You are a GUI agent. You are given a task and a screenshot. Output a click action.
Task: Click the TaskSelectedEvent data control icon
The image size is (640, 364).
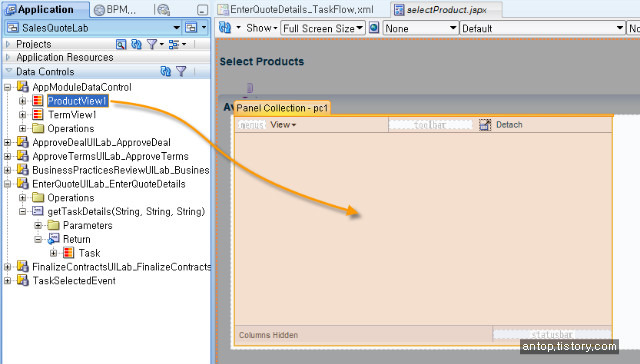tap(22, 281)
